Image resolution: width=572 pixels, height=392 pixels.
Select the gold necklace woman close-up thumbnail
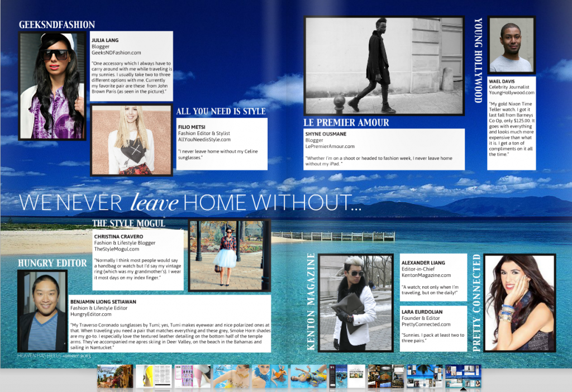[231, 376]
